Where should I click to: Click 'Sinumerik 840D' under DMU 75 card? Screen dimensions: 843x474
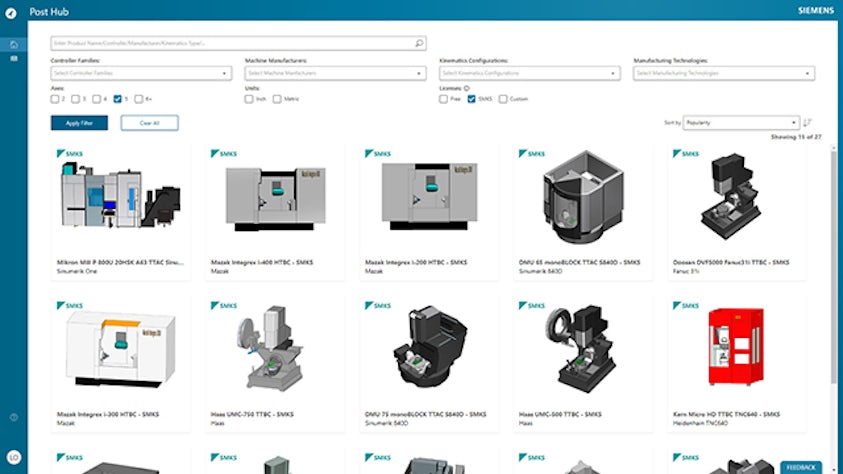pos(387,423)
